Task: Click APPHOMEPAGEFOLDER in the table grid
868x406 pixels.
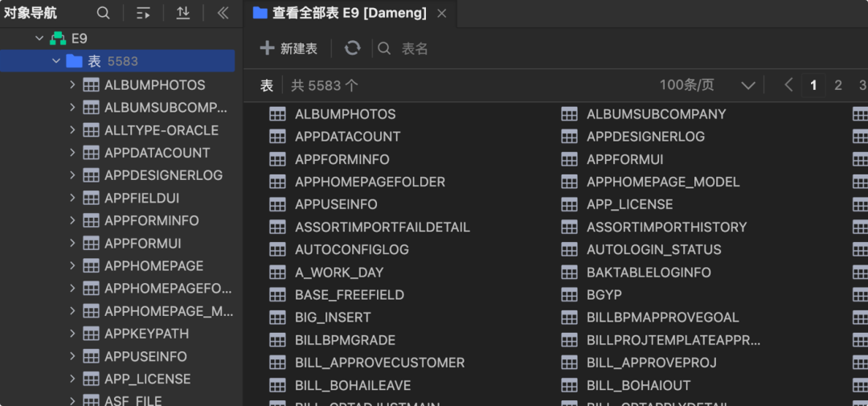Action: tap(370, 182)
